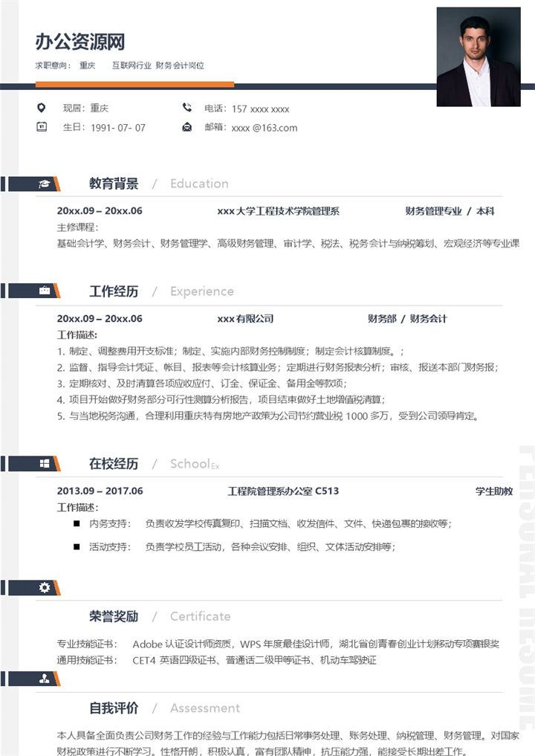Click the date range 2013.09 – 2017.06

pos(100,491)
